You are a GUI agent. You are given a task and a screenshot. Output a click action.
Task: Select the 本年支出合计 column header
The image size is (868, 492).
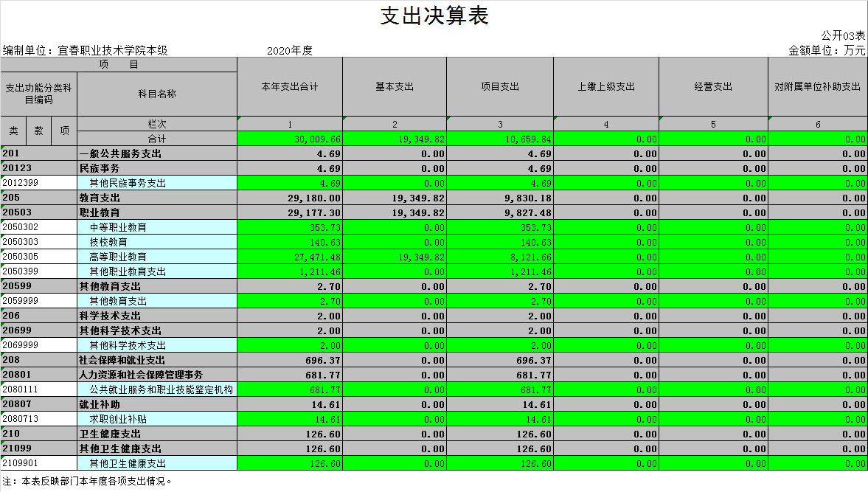290,86
